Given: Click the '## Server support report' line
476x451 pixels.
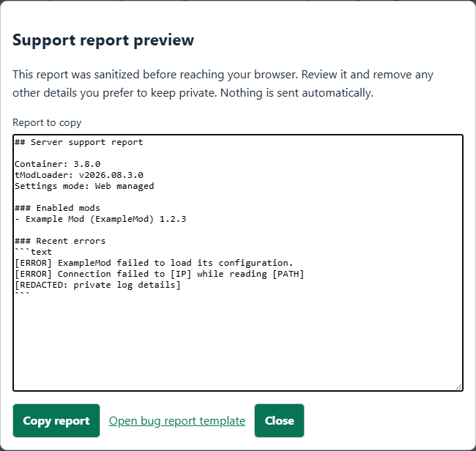Looking at the screenshot, I should pos(79,142).
